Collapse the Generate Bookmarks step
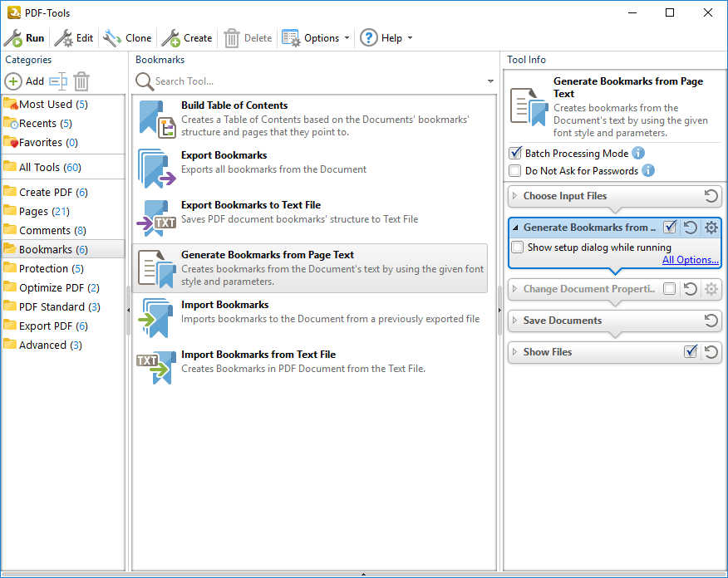Image resolution: width=728 pixels, height=578 pixels. pos(515,228)
